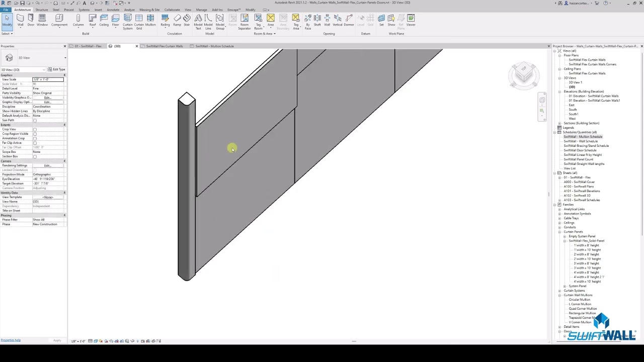Select the Wall tool
Viewport: 644px width, 362px height.
coord(20,21)
